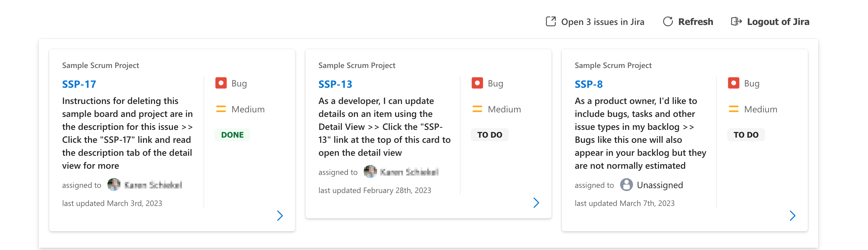Click the DONE status badge on SSP-17

232,135
